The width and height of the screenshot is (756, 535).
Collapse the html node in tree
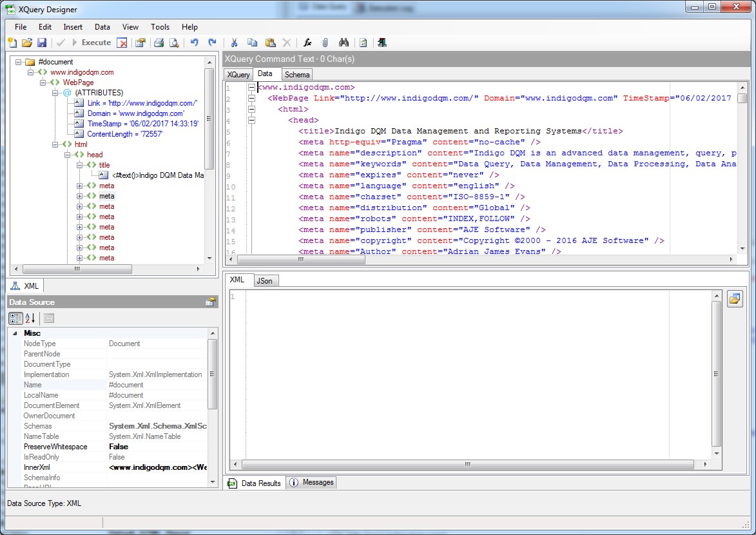pyautogui.click(x=55, y=144)
